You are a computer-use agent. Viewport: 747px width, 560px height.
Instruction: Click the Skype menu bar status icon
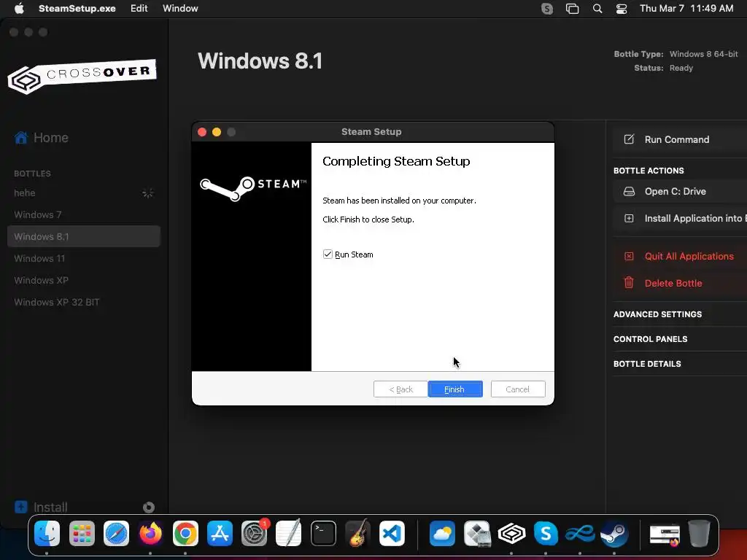[547, 9]
